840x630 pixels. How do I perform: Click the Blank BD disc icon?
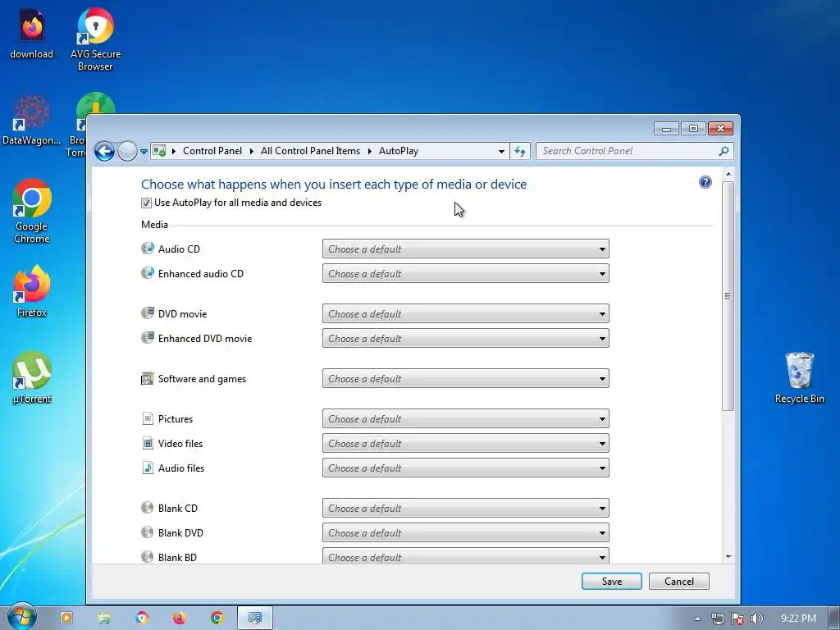coord(148,557)
